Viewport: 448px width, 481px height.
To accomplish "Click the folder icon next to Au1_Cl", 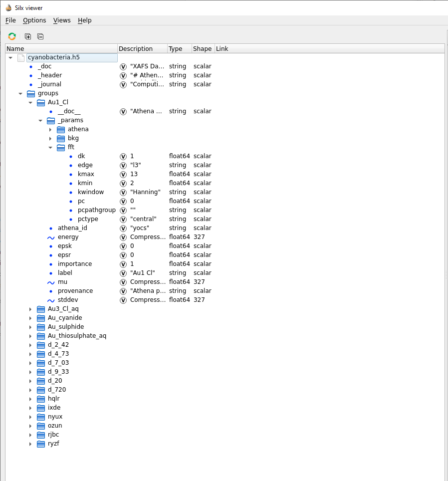I will tap(40, 102).
